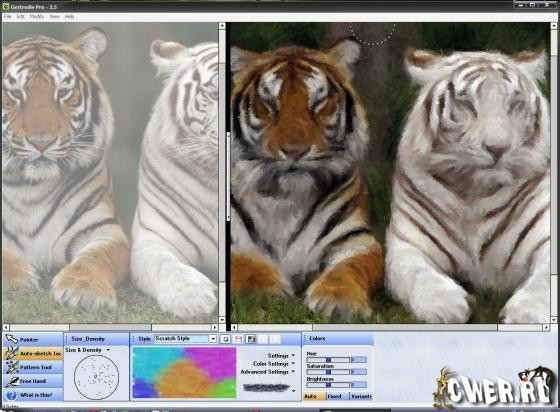Click the up arrow of painting canvas scrollbar
Viewport: 560px width, 412px height.
(x=554, y=26)
